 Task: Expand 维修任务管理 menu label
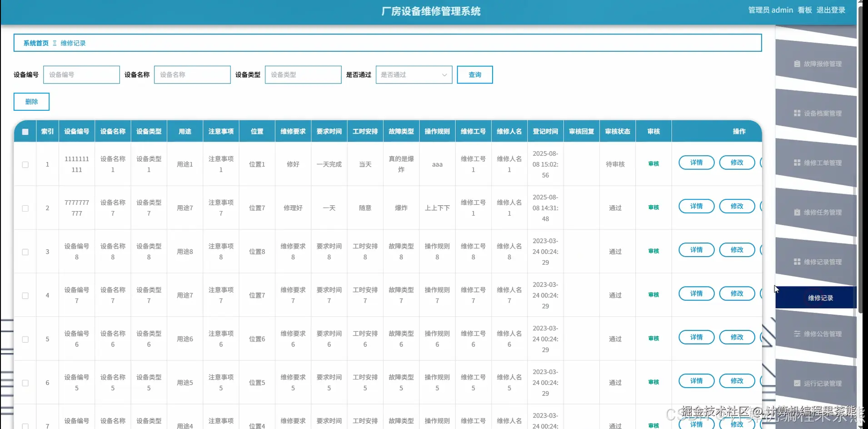coord(823,212)
